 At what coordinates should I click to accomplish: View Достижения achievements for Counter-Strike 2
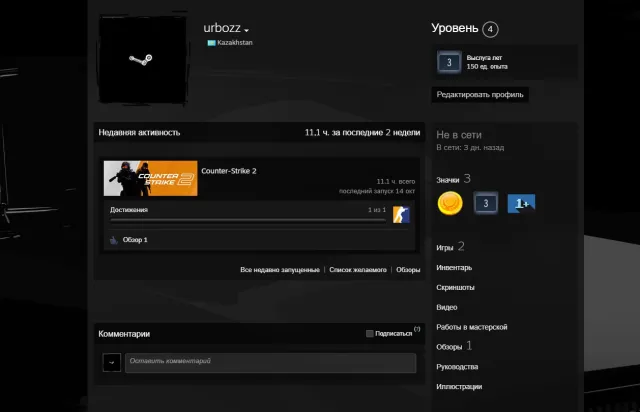tap(129, 210)
